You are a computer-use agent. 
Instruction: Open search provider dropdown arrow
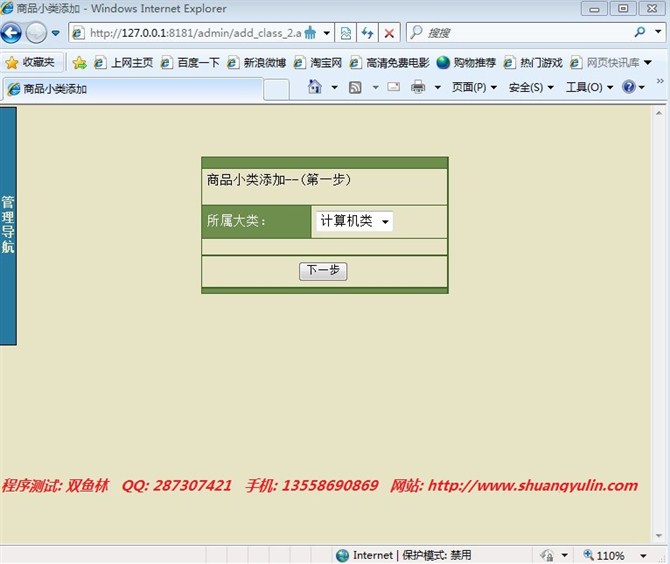pos(658,32)
